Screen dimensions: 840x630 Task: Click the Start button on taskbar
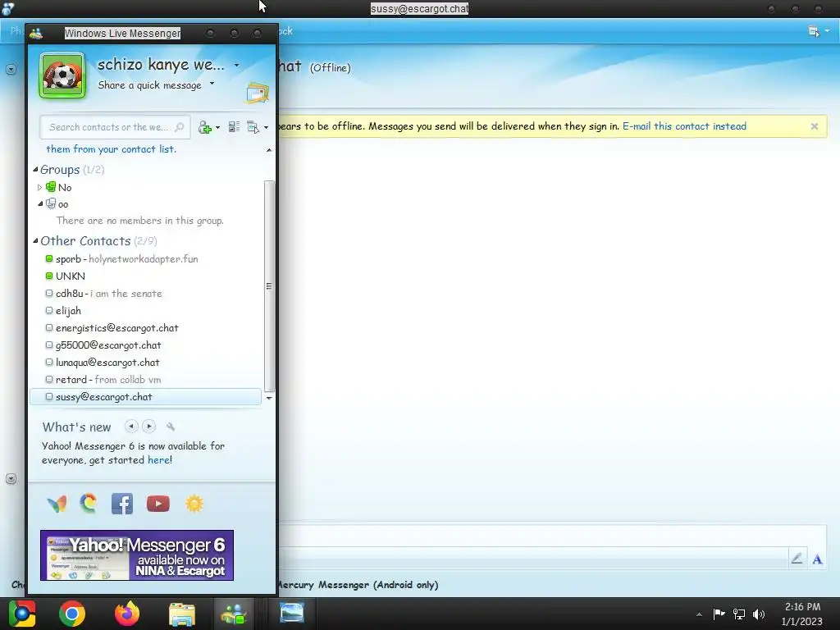click(x=22, y=614)
